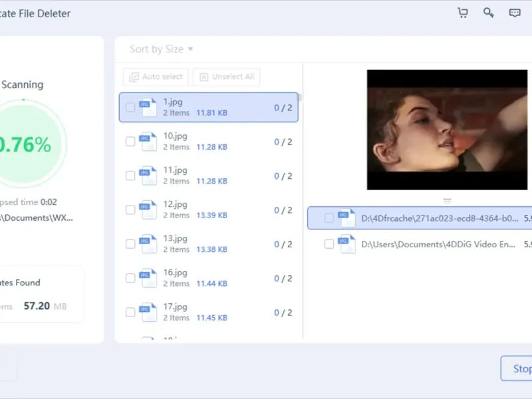Tick the checkbox for 13.jpg
532x399 pixels.
(x=130, y=244)
